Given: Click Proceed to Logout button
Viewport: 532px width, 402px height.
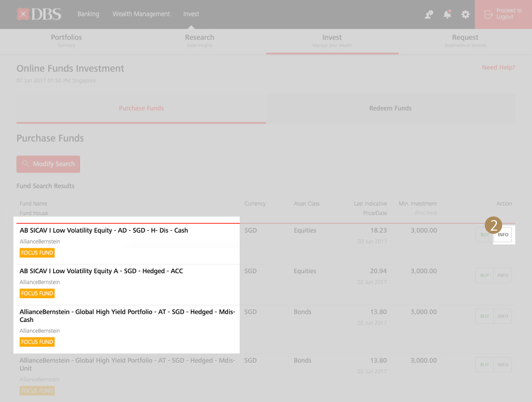Looking at the screenshot, I should coord(503,14).
